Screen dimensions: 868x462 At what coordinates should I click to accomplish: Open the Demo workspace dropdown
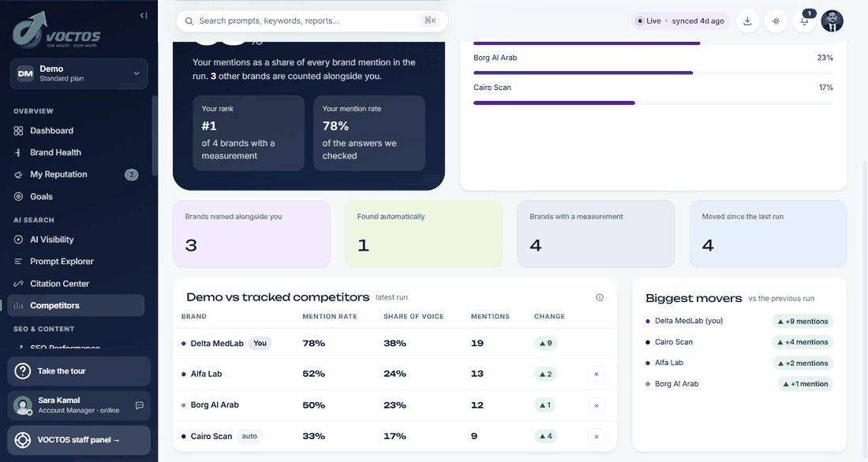click(79, 73)
